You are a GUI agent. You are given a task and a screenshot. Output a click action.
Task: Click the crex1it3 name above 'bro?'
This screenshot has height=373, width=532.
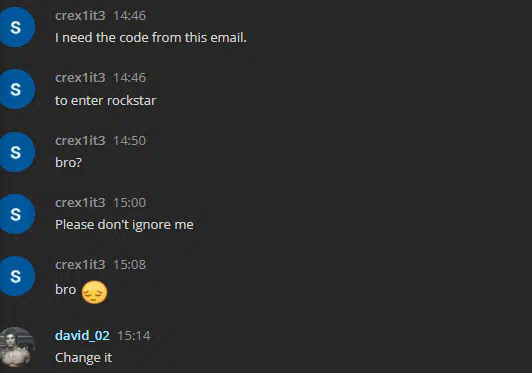pyautogui.click(x=80, y=141)
